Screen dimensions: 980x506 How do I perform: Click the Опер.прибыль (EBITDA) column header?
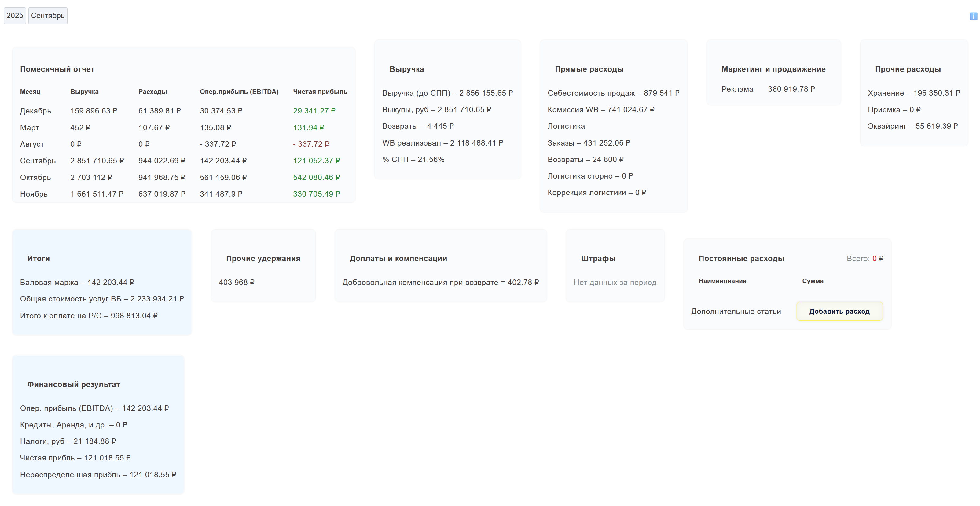(x=239, y=92)
